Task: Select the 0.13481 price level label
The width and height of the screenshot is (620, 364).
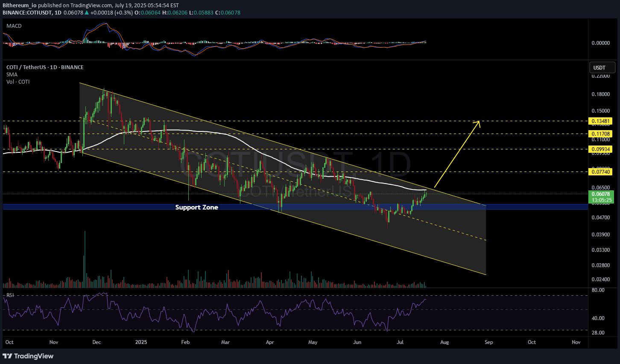Action: 600,121
